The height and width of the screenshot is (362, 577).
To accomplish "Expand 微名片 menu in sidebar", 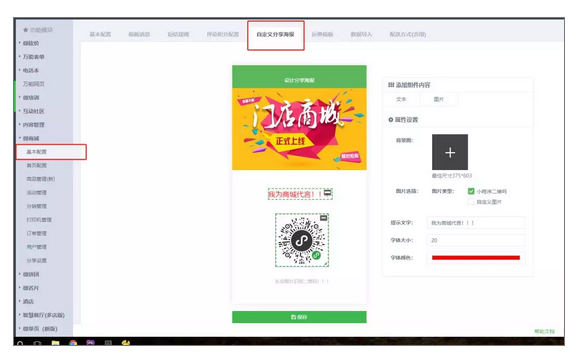I will coord(31,288).
